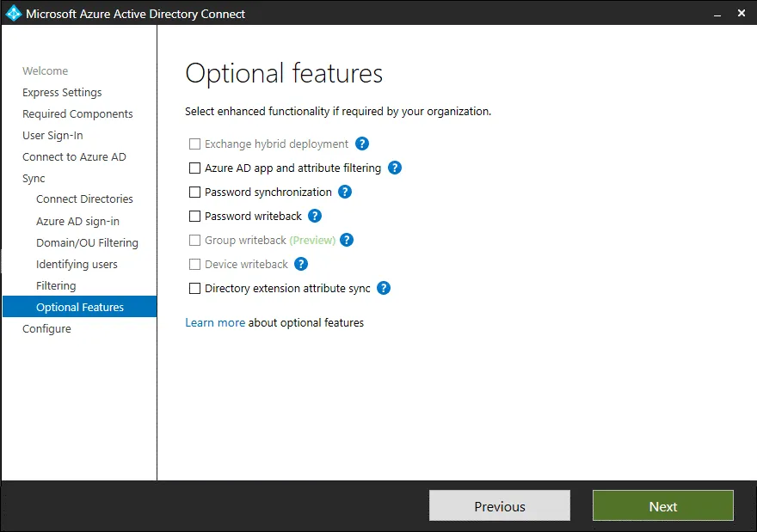Click help icon for Directory extension attribute sync
The height and width of the screenshot is (532, 757).
384,289
